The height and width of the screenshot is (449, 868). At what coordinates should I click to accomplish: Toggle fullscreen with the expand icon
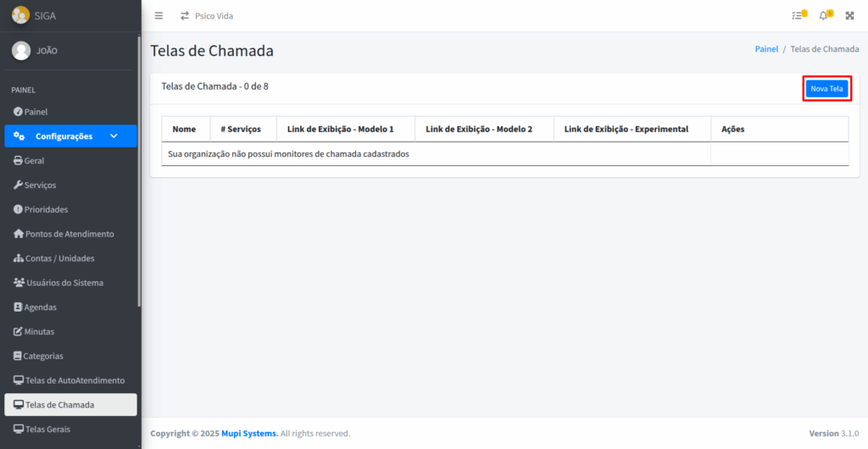point(849,15)
